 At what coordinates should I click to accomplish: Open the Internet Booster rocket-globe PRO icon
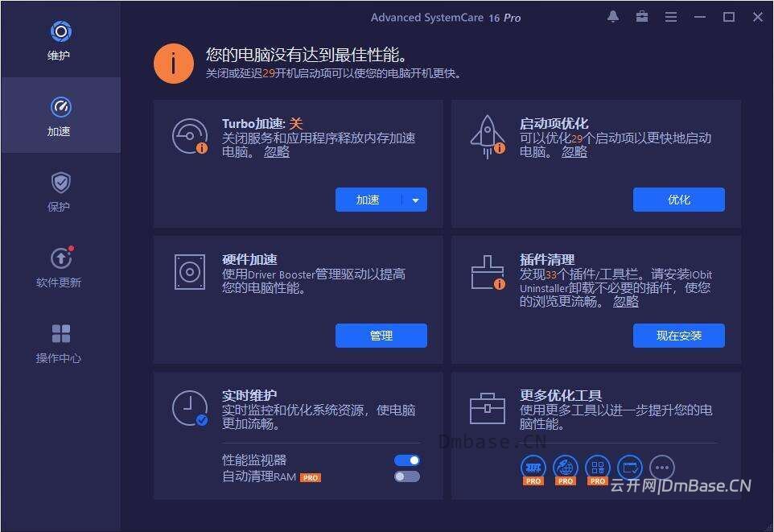[x=566, y=469]
